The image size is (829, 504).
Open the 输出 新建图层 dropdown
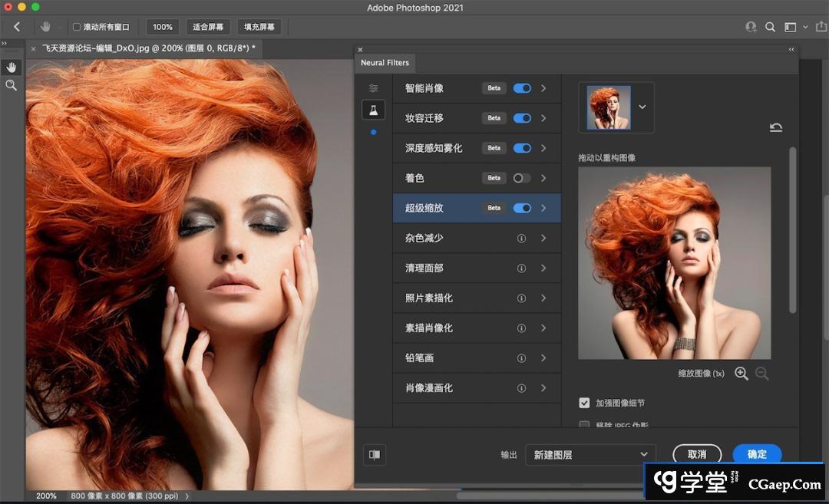point(590,454)
